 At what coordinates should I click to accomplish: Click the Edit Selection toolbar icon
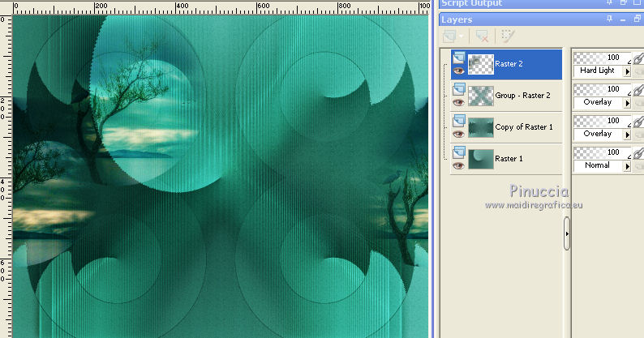(508, 36)
